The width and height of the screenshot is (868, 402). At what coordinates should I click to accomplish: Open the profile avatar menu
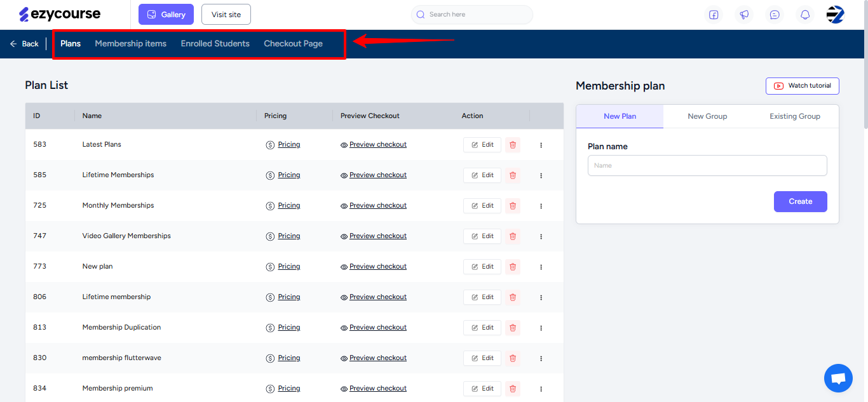click(x=836, y=15)
